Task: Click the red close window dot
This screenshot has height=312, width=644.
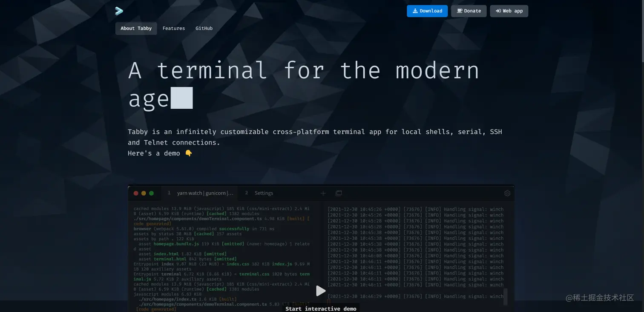Action: click(136, 194)
